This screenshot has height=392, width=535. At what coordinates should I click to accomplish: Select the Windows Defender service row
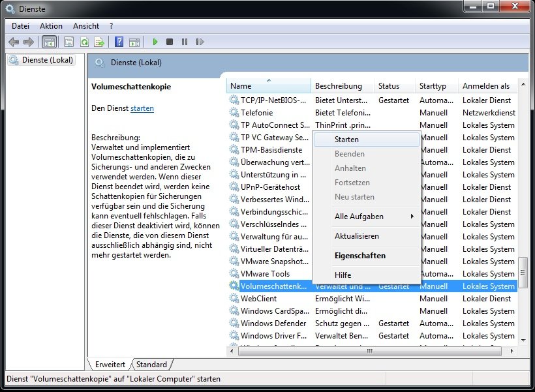point(273,324)
